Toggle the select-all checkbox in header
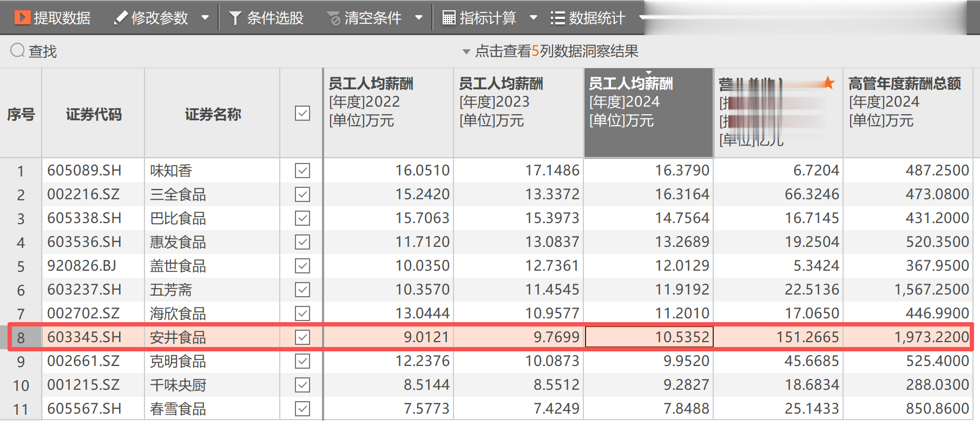This screenshot has width=980, height=425. click(302, 113)
